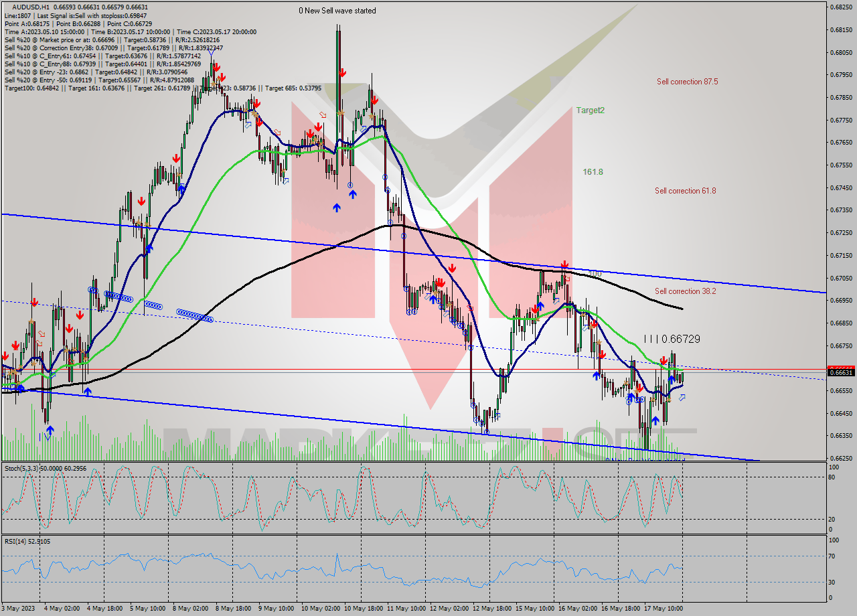
Task: Click the '16 May 02:00' time label
Action: 578,609
